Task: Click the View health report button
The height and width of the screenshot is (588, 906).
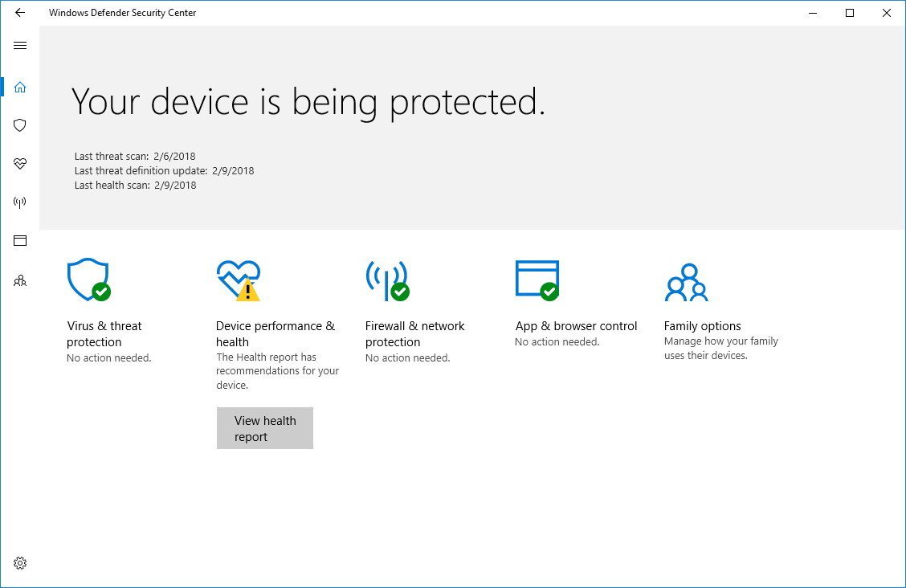Action: coord(265,427)
